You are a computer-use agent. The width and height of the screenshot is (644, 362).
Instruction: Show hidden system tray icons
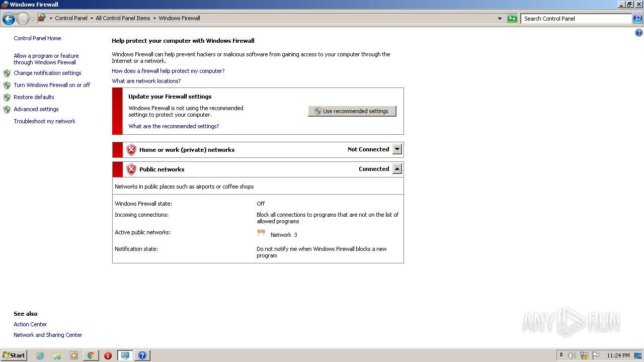pos(561,355)
